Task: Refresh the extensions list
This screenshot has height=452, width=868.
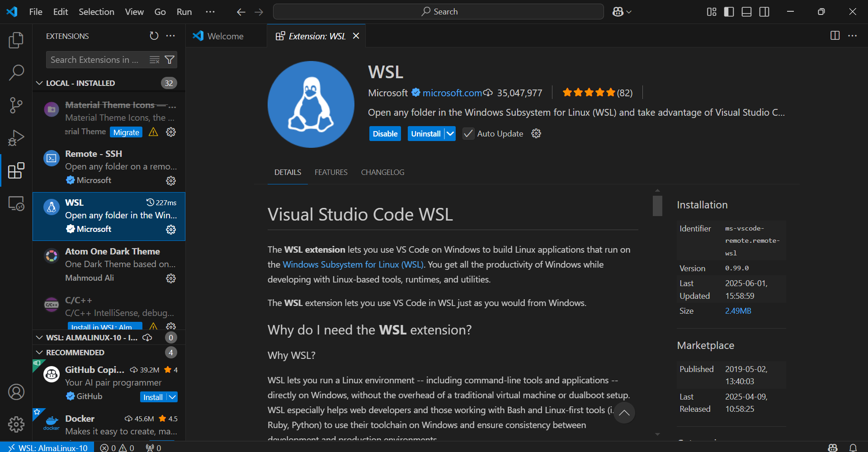Action: pyautogui.click(x=154, y=36)
